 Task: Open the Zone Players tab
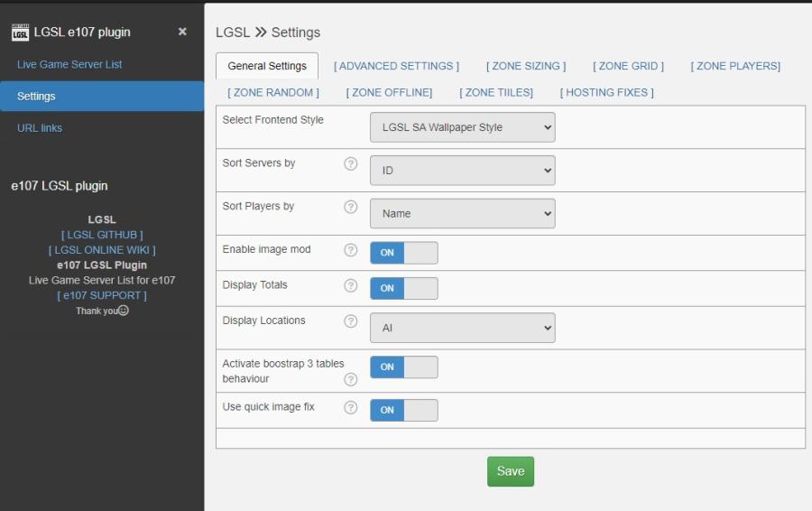[x=735, y=66]
